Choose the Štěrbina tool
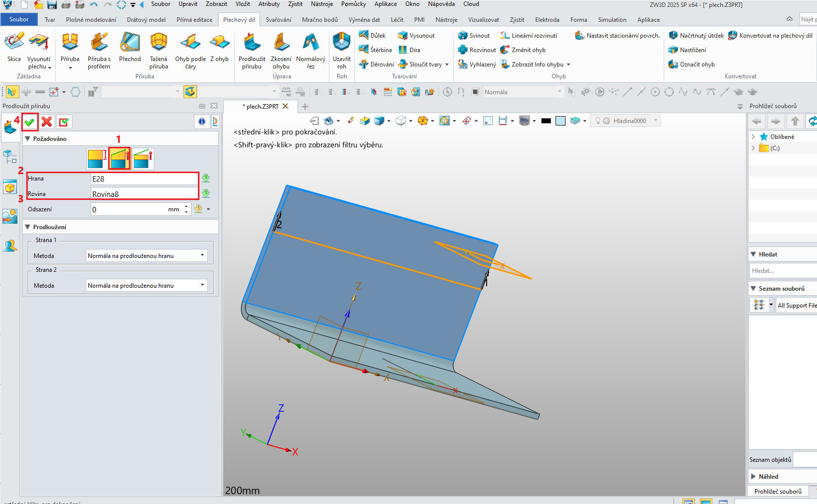This screenshot has height=504, width=817. pyautogui.click(x=376, y=50)
